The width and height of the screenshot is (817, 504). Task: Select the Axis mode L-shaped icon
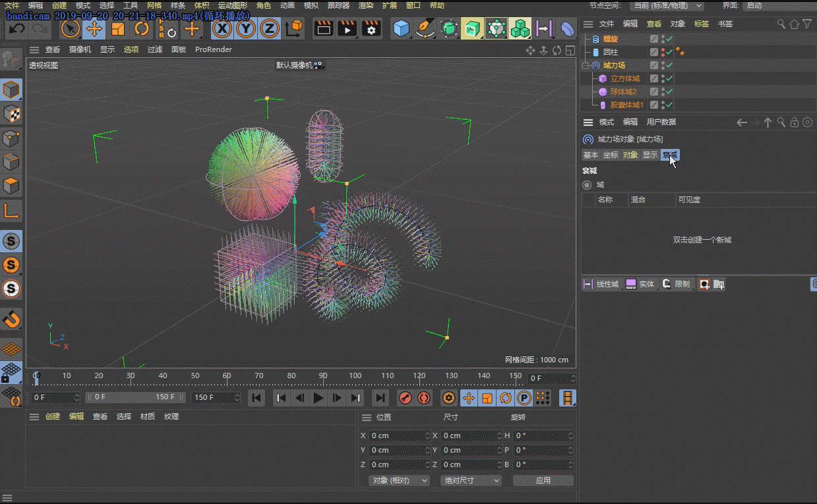pos(11,210)
